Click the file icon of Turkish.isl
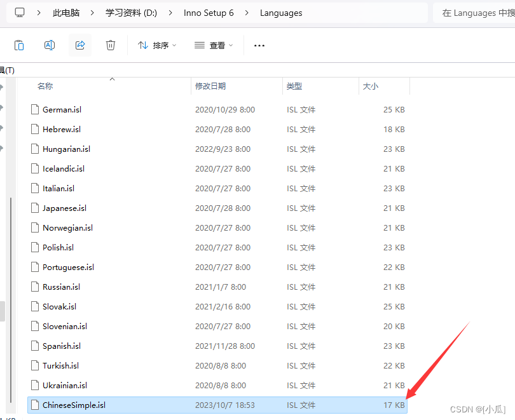This screenshot has height=420, width=515. (35, 365)
